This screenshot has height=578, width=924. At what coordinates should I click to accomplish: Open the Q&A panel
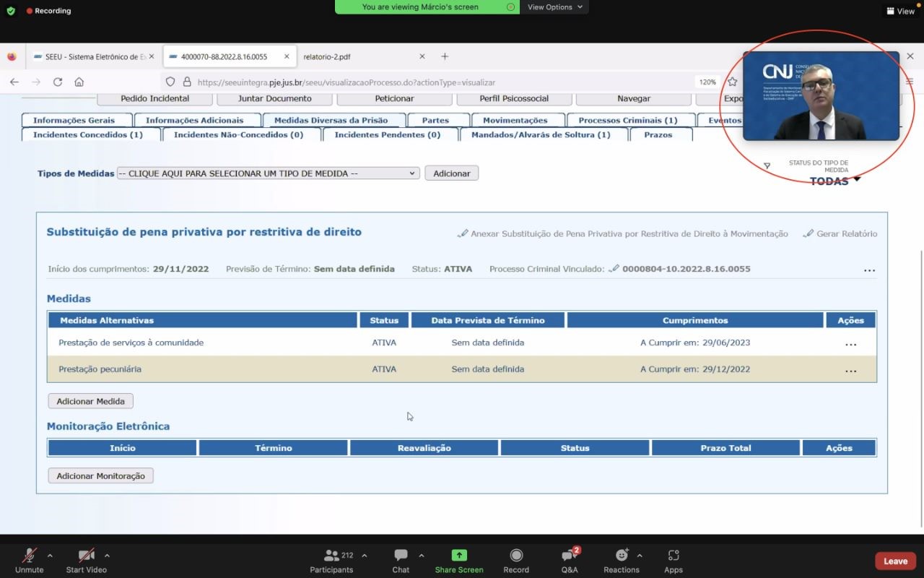pos(569,556)
